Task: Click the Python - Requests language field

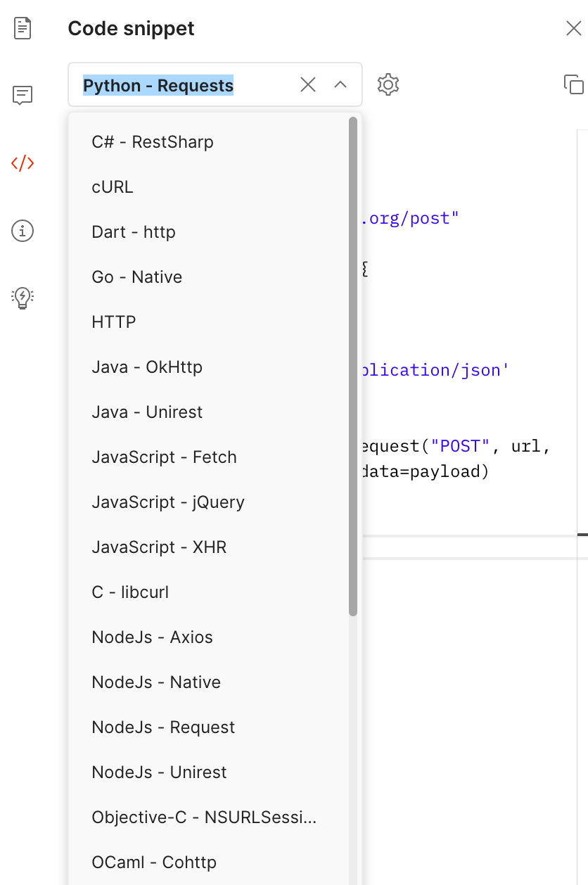Action: point(215,84)
